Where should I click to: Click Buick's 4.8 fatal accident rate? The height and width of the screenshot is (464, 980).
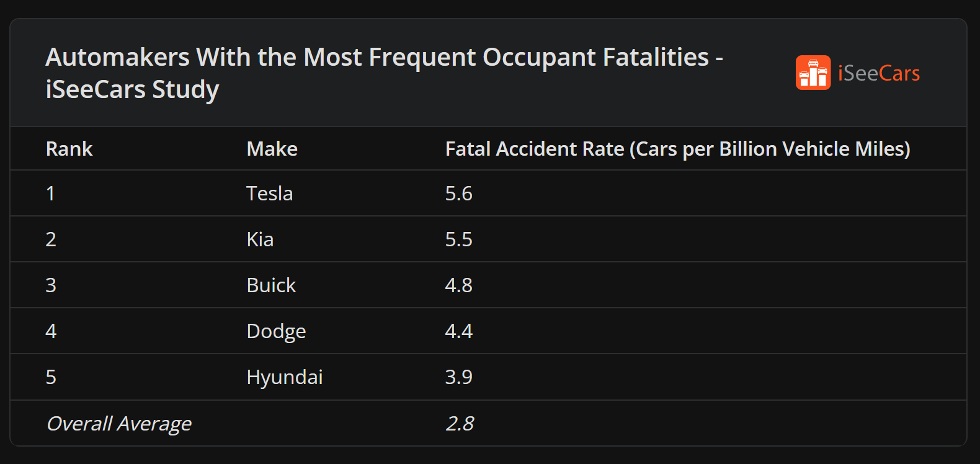coord(458,285)
